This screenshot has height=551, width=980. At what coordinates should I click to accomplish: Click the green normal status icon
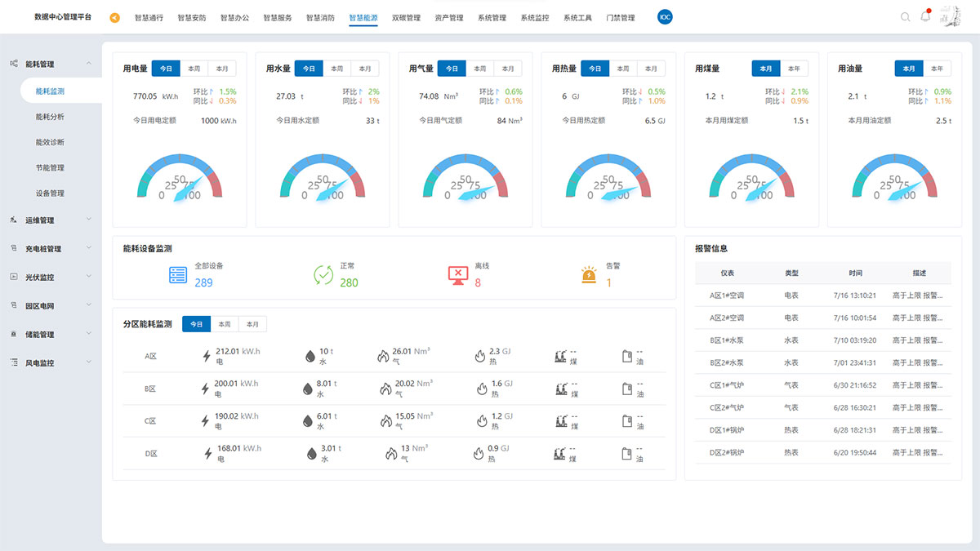(323, 276)
